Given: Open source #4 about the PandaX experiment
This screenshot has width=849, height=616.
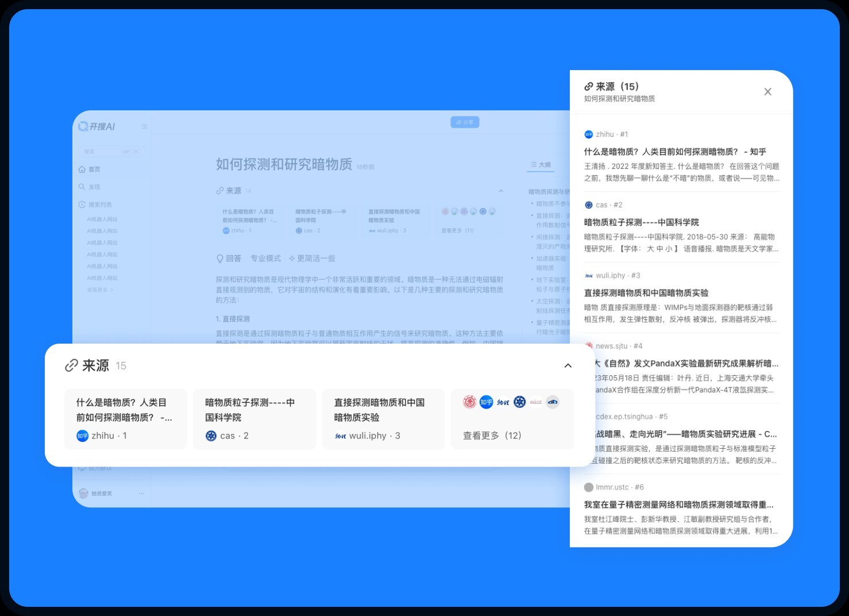Looking at the screenshot, I should [x=686, y=364].
